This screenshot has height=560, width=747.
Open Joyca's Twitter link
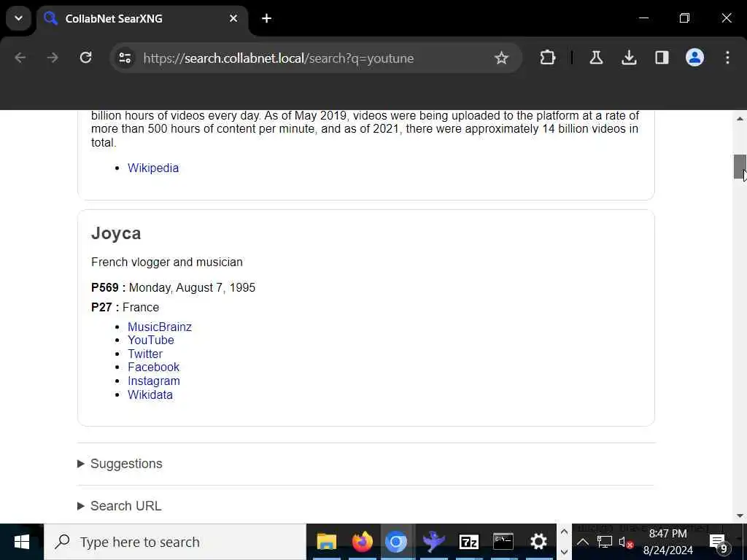pyautogui.click(x=145, y=354)
